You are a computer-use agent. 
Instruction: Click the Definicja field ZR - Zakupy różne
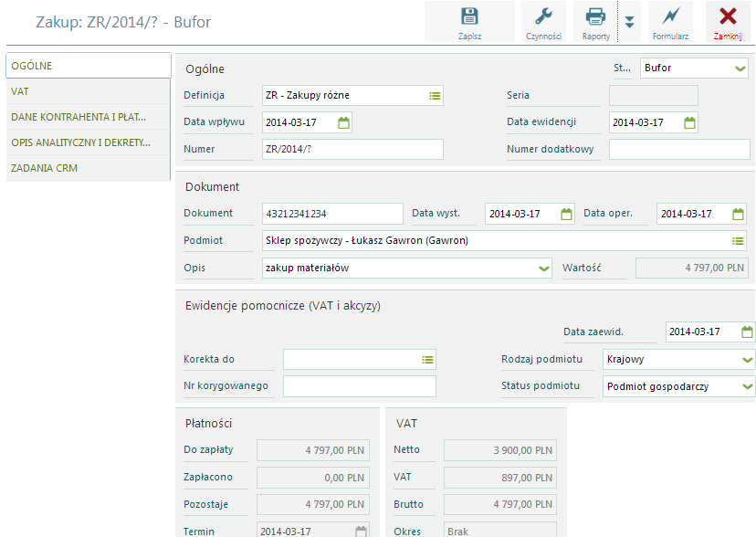[x=352, y=96]
